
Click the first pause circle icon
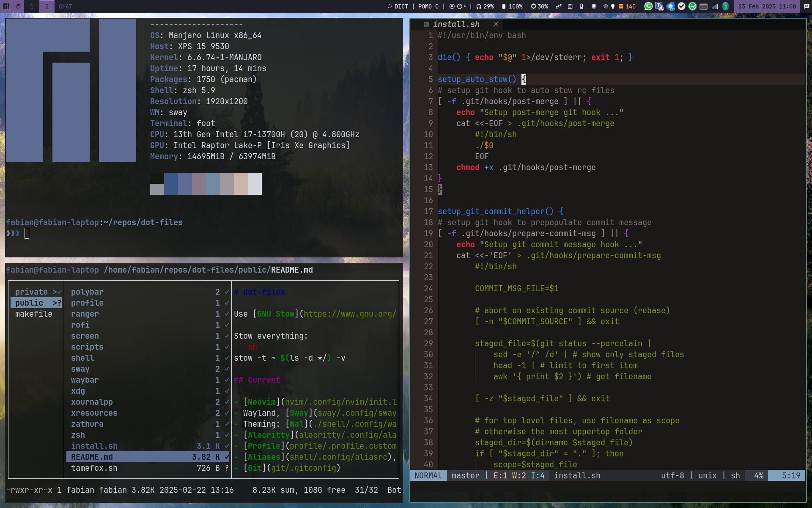(452, 6)
